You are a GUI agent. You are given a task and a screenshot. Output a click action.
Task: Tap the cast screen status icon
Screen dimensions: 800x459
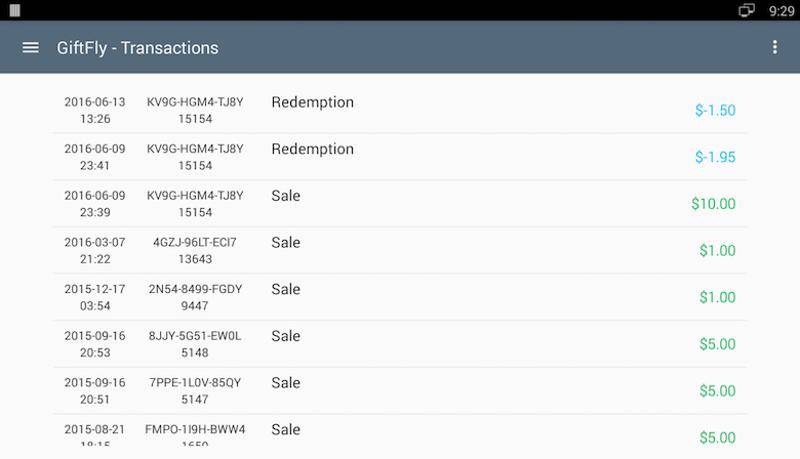click(746, 10)
